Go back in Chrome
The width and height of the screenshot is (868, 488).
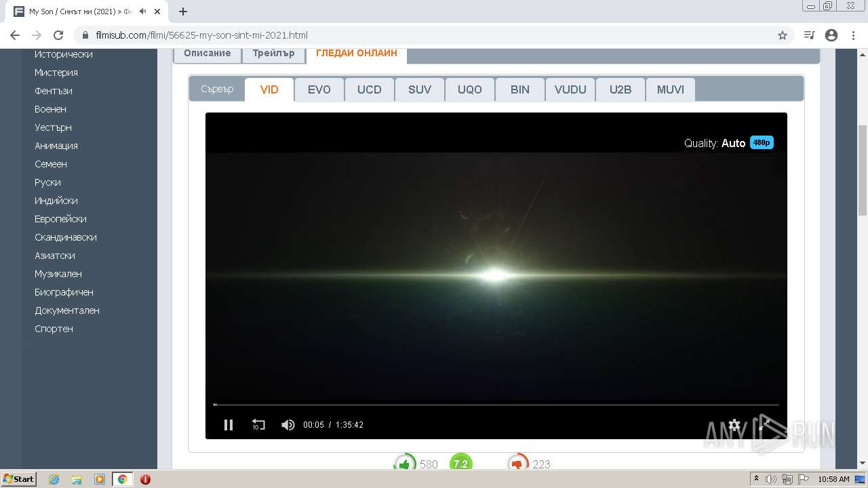coord(15,35)
